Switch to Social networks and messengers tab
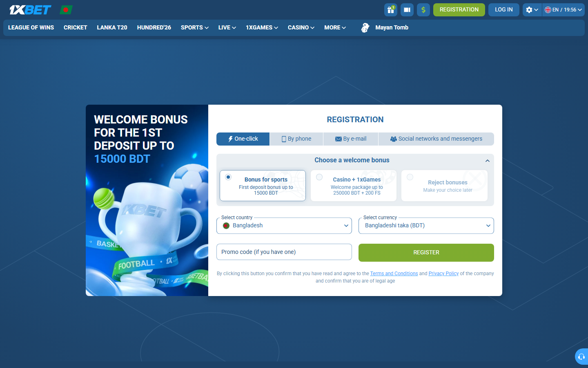 (436, 139)
